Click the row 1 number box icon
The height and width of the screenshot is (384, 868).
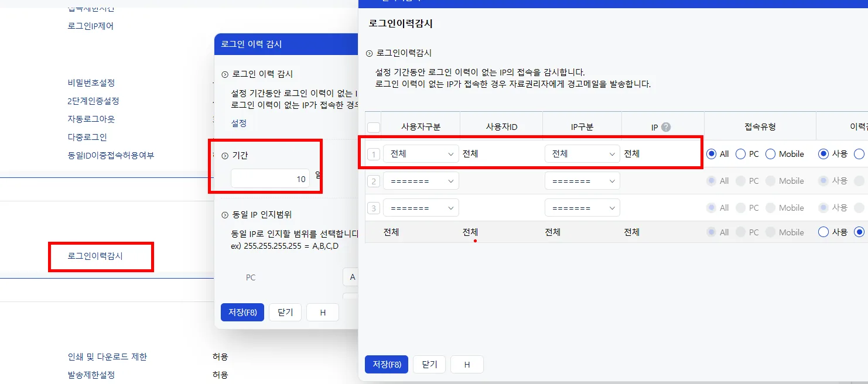pos(374,155)
